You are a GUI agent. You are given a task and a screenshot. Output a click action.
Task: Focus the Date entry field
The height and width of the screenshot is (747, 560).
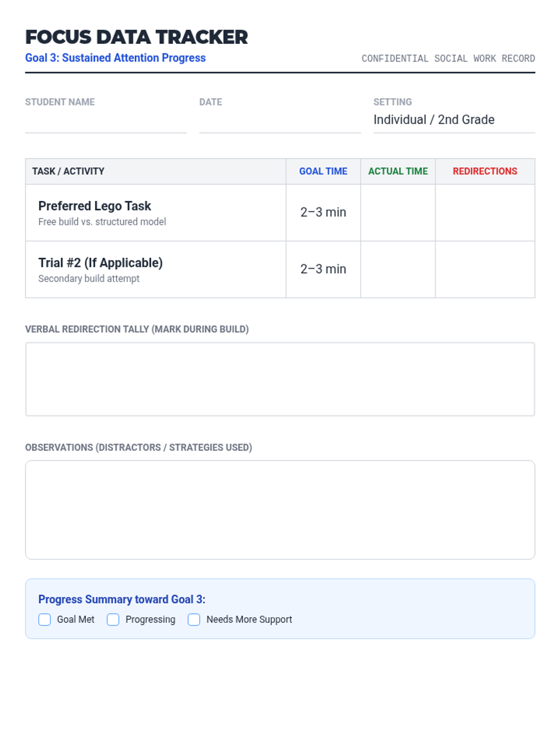pyautogui.click(x=280, y=122)
